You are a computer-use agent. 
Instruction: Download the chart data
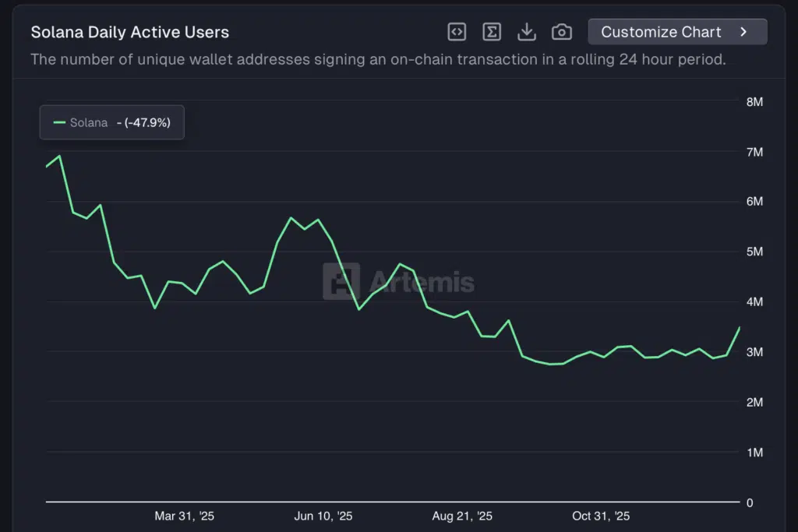tap(527, 32)
